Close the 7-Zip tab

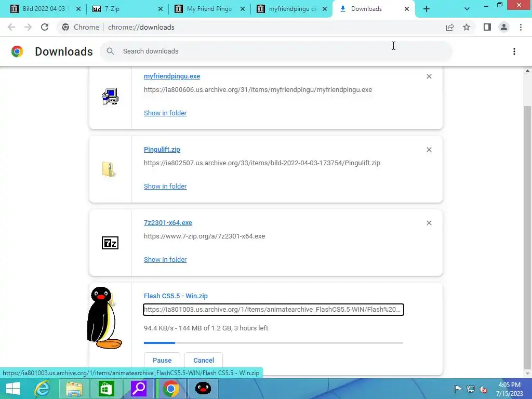click(161, 9)
